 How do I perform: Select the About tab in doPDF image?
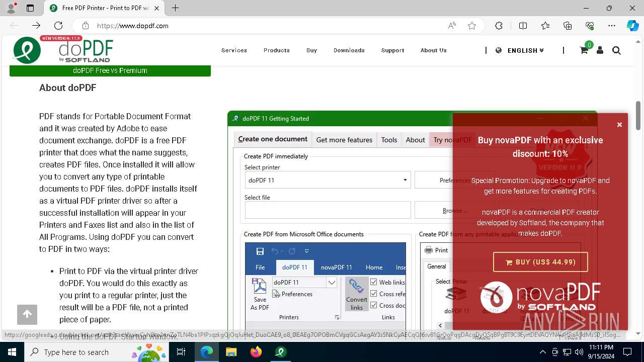(x=415, y=140)
